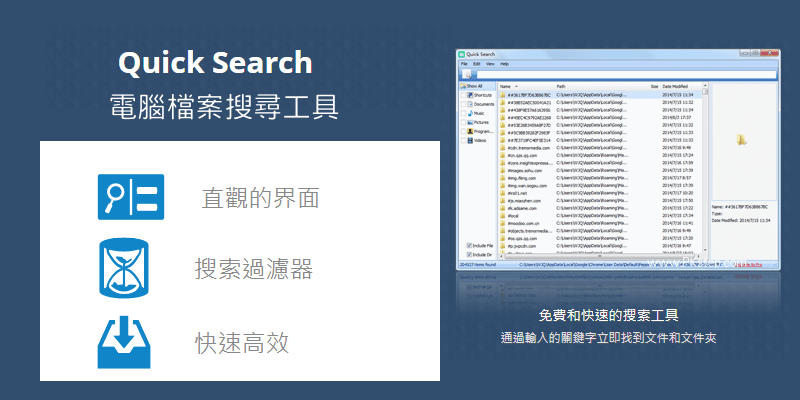Tick the Videos checkbox
The width and height of the screenshot is (800, 400).
[464, 140]
